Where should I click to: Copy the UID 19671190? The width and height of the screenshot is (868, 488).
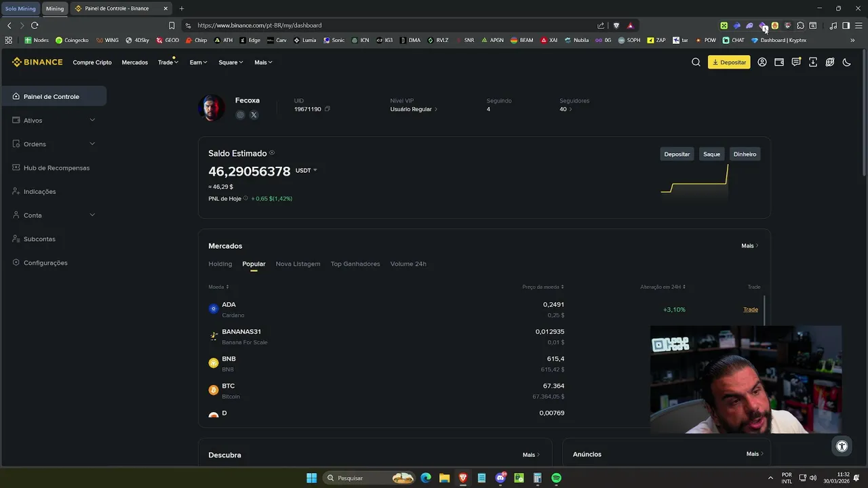[328, 109]
